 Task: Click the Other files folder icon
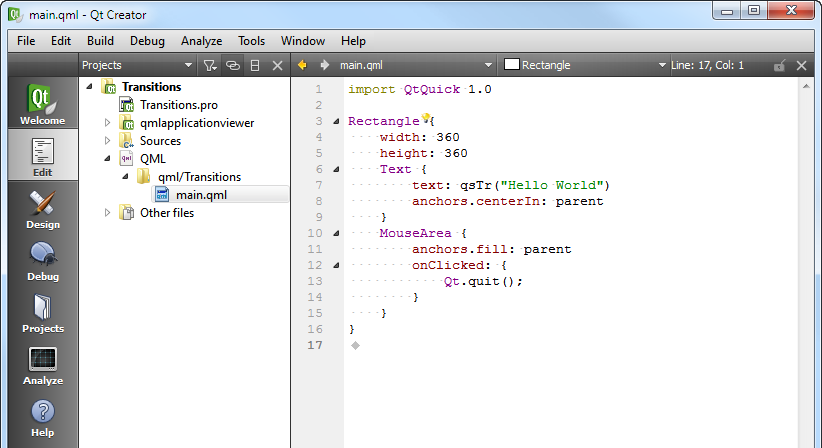pyautogui.click(x=127, y=213)
